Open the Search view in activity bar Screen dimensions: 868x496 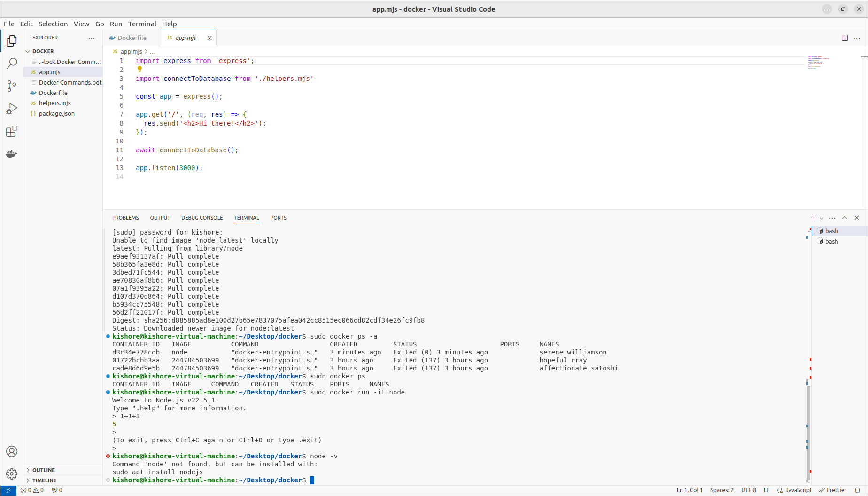[x=12, y=63]
